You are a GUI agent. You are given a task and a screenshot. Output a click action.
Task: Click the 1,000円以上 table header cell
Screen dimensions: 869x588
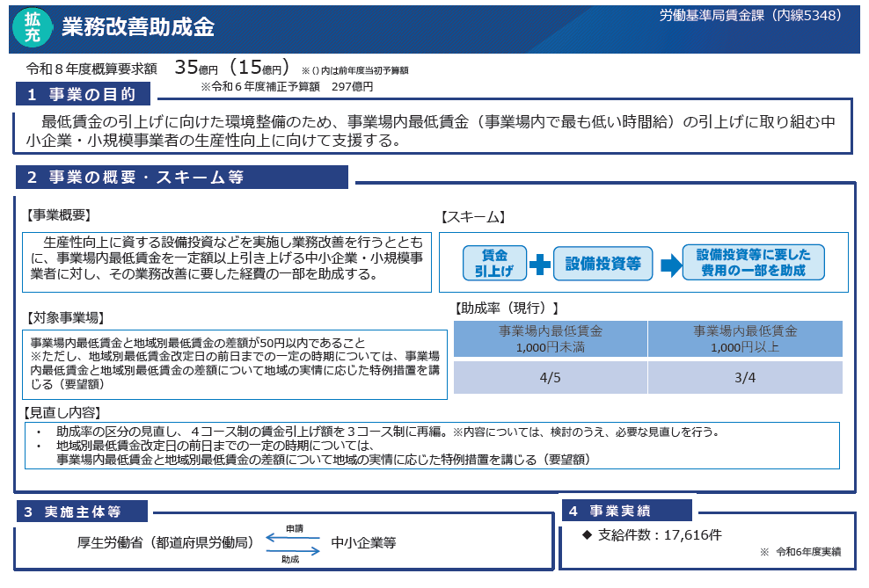pyautogui.click(x=745, y=338)
